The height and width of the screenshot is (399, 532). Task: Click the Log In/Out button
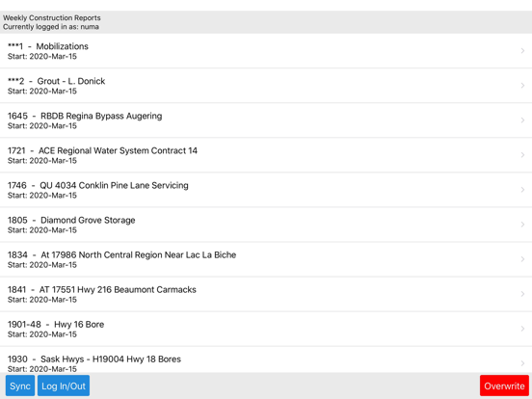tap(64, 386)
